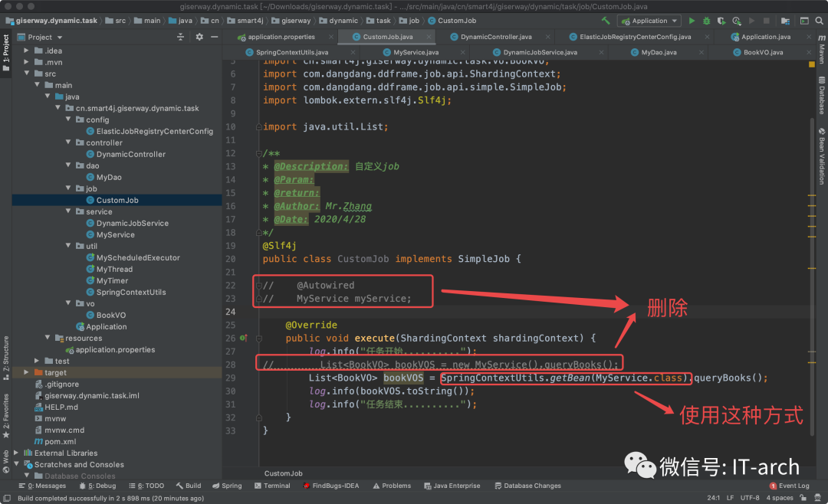Open the Web tool window
The width and height of the screenshot is (828, 504).
6,461
